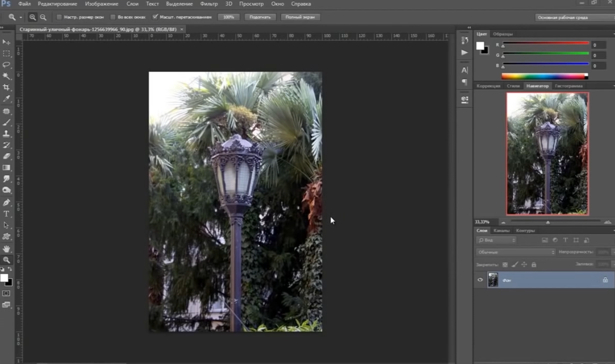The image size is (615, 364).
Task: Click the zoom out magnifier in options bar
Action: tap(43, 17)
